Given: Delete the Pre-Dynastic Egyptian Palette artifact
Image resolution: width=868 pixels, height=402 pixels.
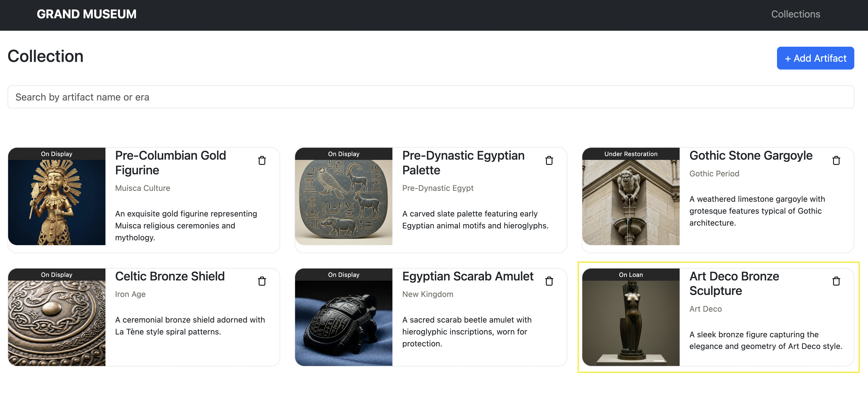Looking at the screenshot, I should [549, 161].
